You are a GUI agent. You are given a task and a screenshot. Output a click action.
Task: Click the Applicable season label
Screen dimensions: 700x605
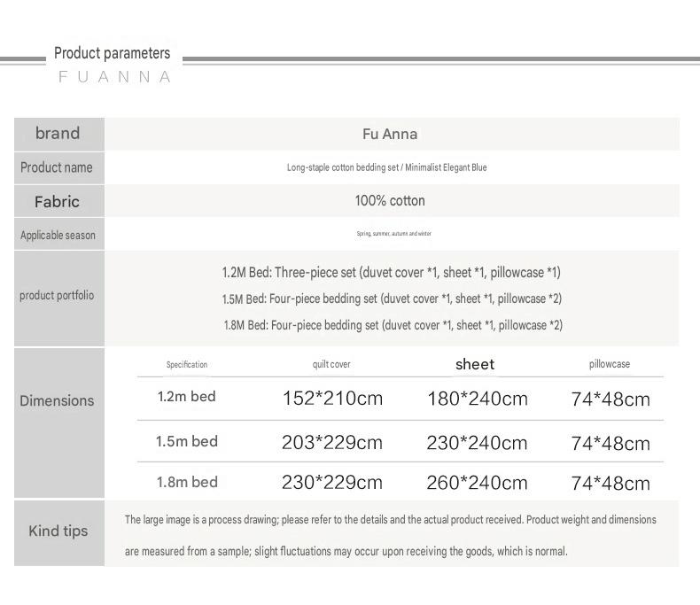coord(59,235)
